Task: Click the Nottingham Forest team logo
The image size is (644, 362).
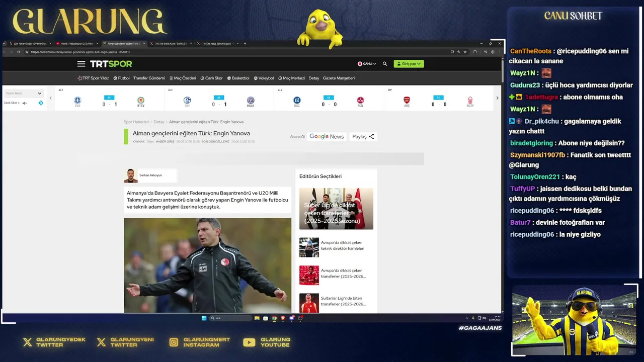Action: click(470, 101)
